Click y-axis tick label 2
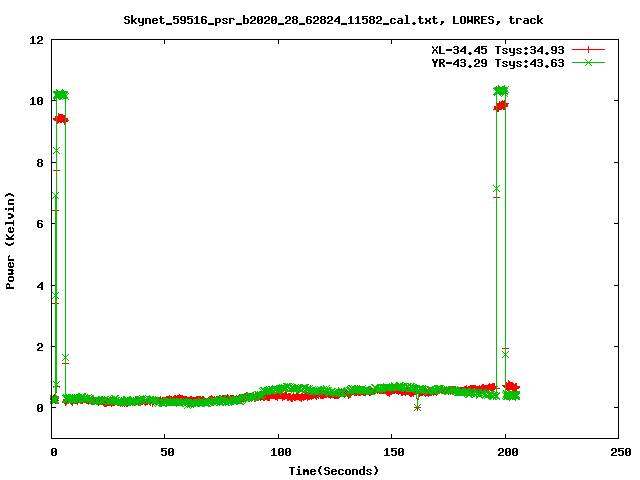This screenshot has height=480, width=640. tap(40, 347)
